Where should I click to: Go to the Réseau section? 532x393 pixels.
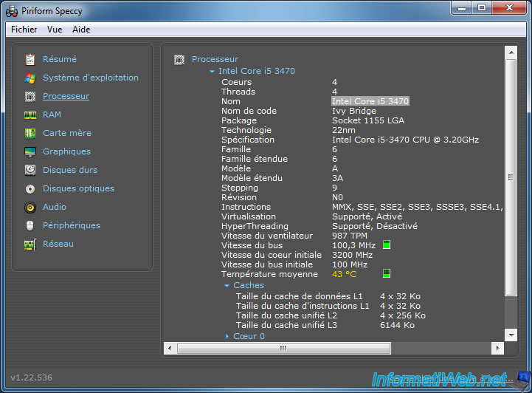coord(58,244)
